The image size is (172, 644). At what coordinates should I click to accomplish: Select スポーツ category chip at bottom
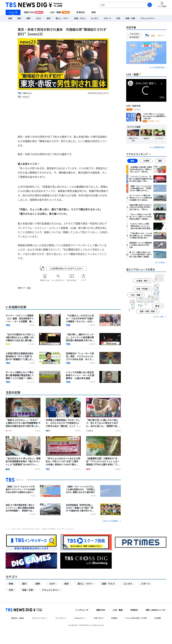(146, 584)
